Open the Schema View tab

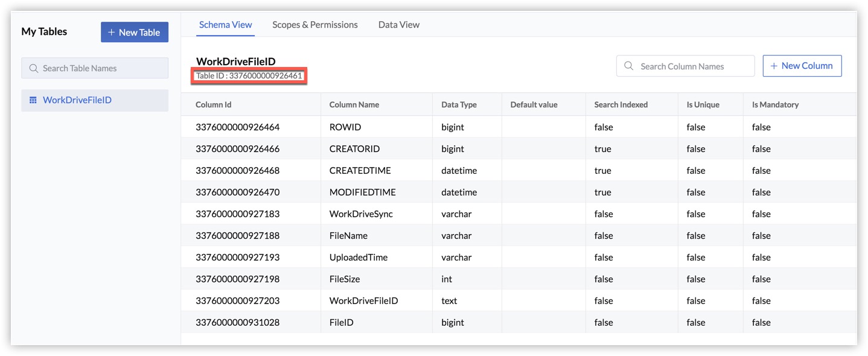point(225,25)
